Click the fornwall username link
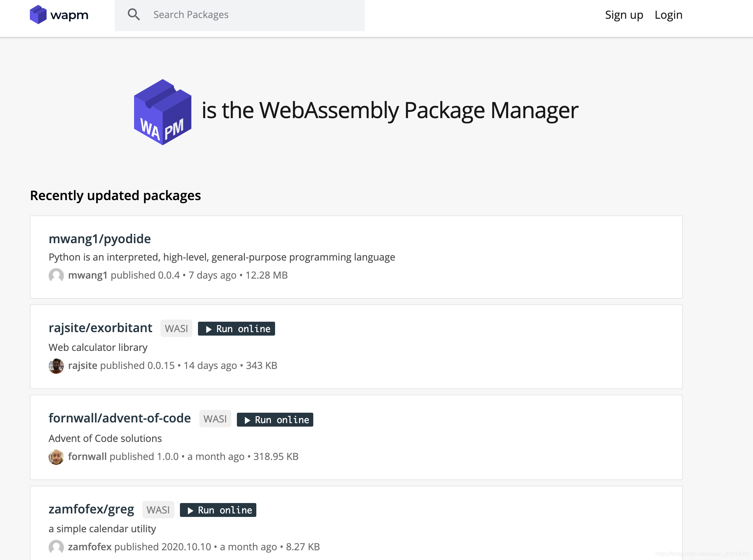This screenshot has height=560, width=753. [x=87, y=456]
